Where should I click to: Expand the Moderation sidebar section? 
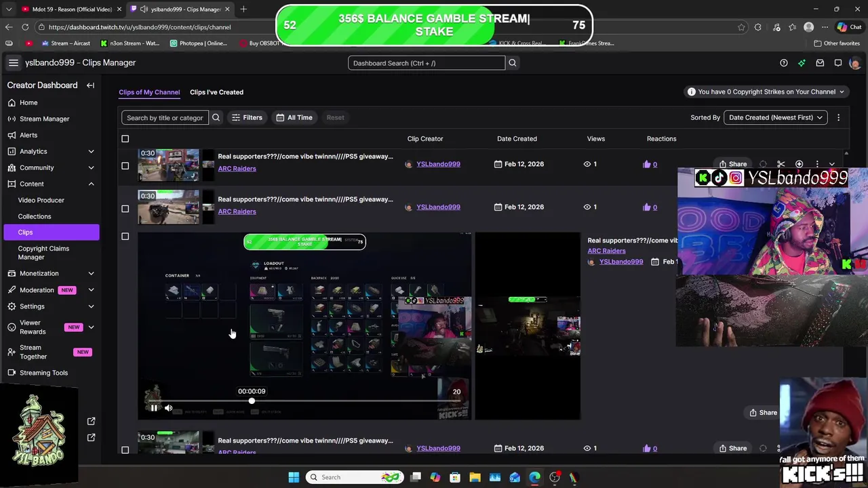tap(91, 290)
